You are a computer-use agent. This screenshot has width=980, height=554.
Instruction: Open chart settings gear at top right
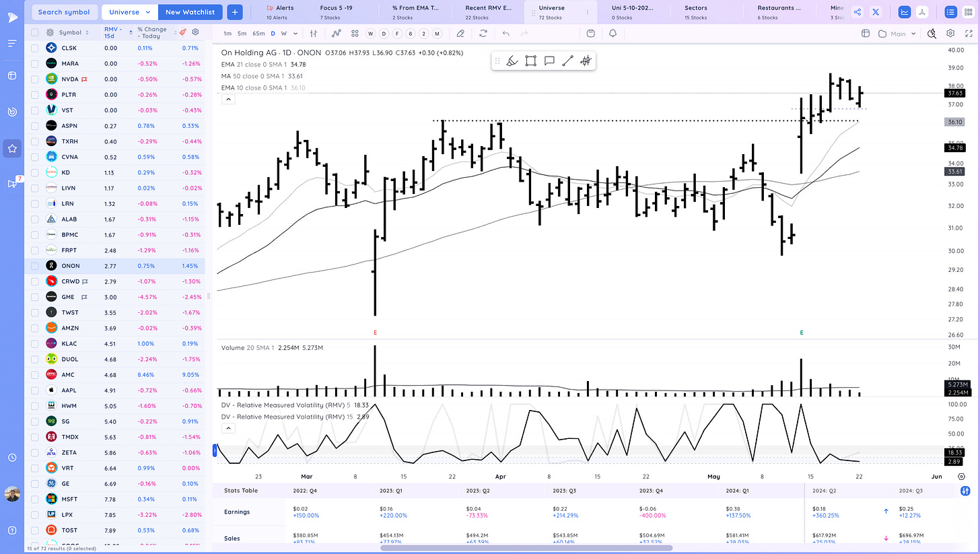[x=950, y=34]
